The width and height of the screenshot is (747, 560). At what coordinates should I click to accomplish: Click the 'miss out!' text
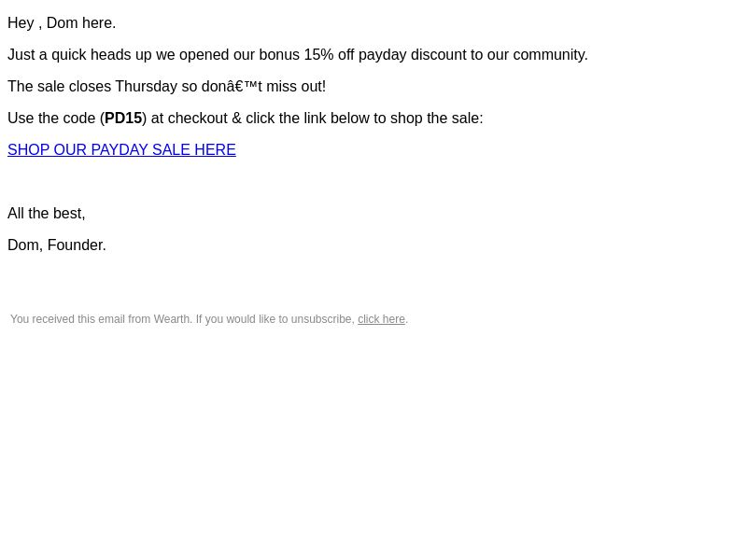(296, 87)
